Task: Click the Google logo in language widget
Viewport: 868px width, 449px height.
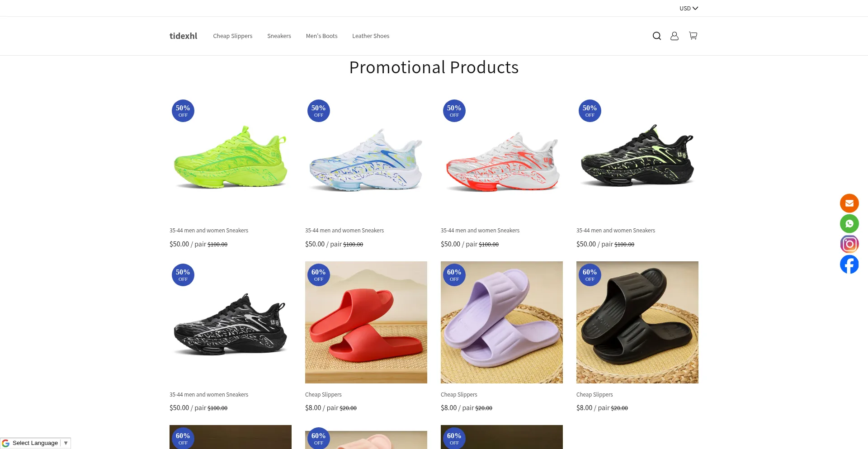Action: (6, 443)
